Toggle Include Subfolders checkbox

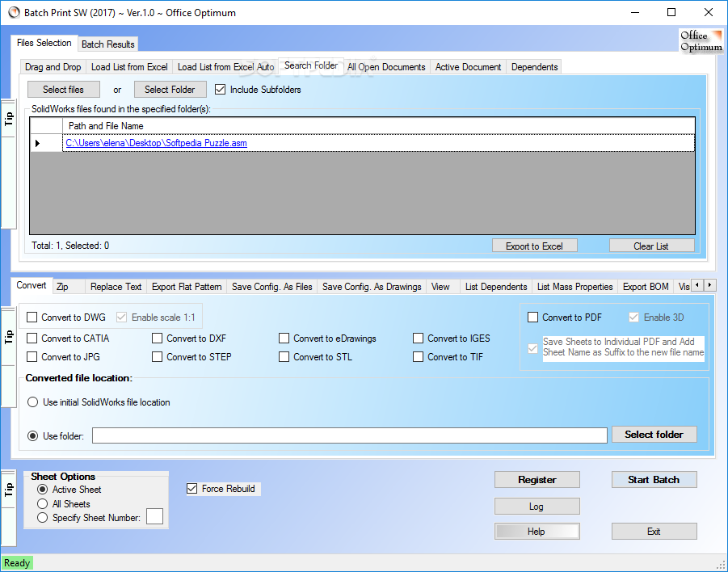coord(221,89)
